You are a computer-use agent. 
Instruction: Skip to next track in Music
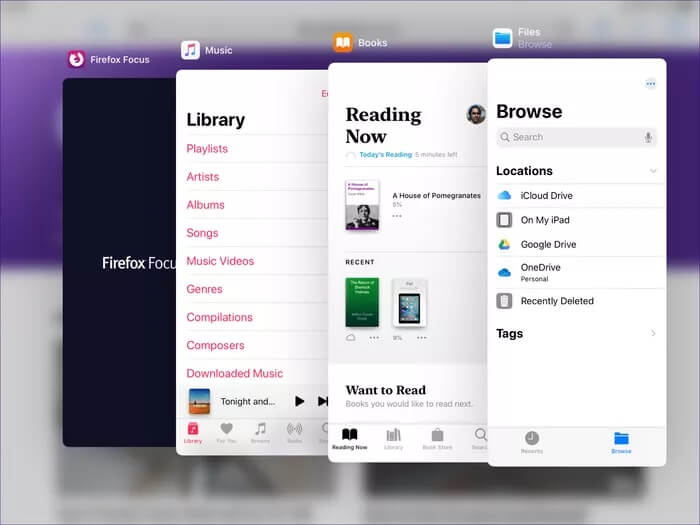click(323, 401)
